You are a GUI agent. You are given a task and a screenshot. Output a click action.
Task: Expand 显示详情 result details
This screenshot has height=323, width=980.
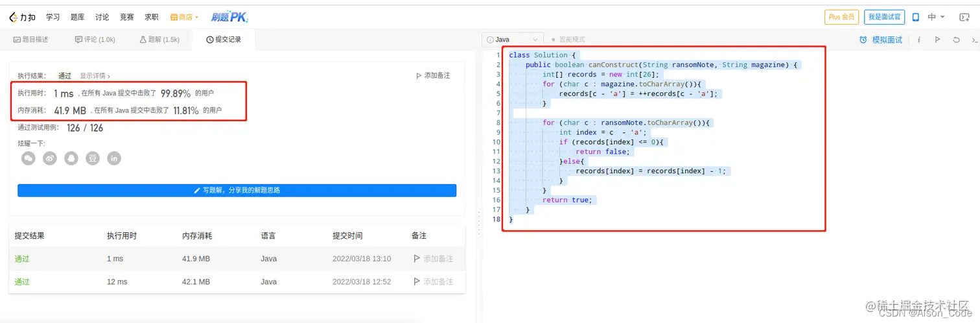click(x=95, y=76)
